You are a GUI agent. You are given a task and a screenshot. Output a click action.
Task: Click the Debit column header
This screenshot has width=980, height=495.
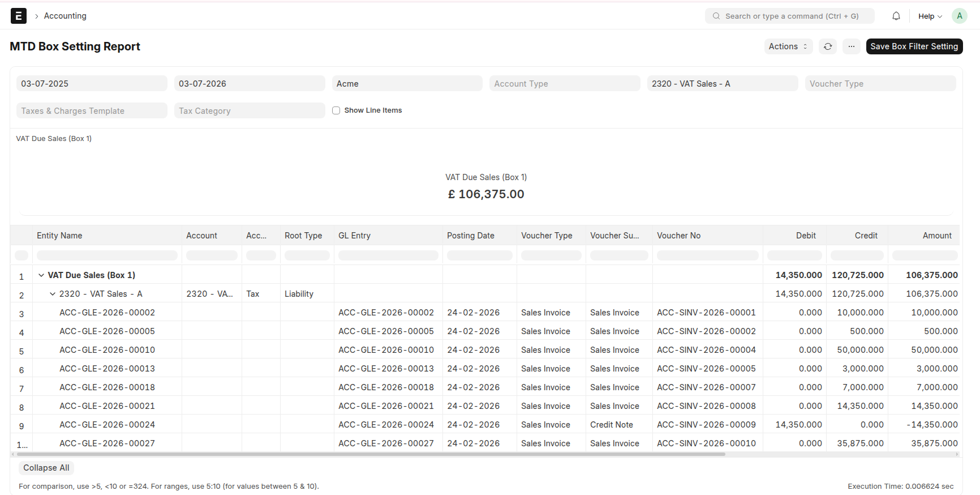[x=794, y=236]
